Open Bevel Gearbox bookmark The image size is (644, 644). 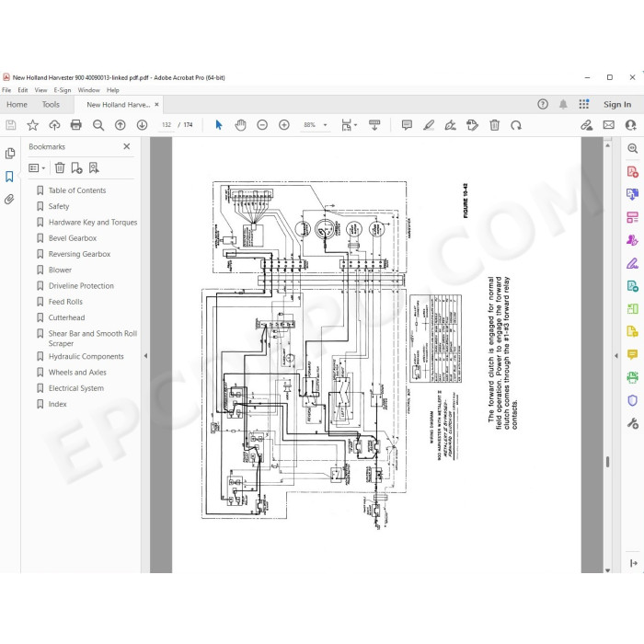(x=73, y=238)
